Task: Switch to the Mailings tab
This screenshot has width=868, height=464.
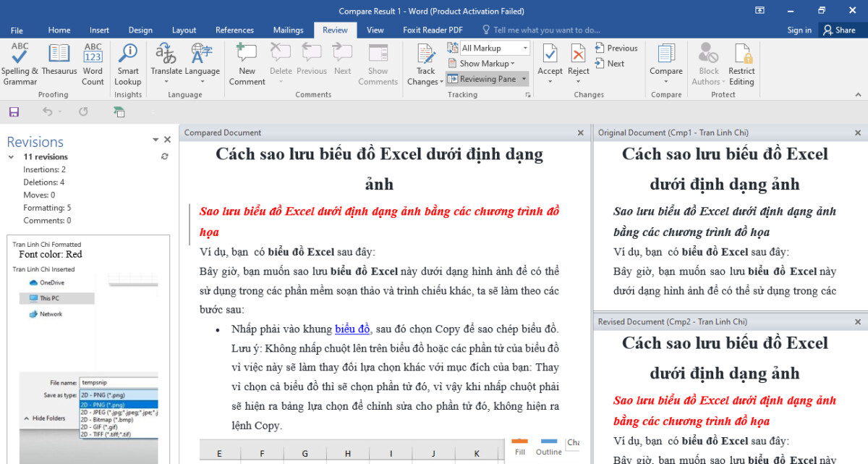Action: point(288,30)
